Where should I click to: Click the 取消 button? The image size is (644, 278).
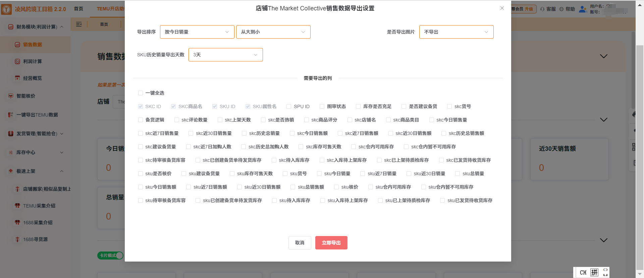300,243
